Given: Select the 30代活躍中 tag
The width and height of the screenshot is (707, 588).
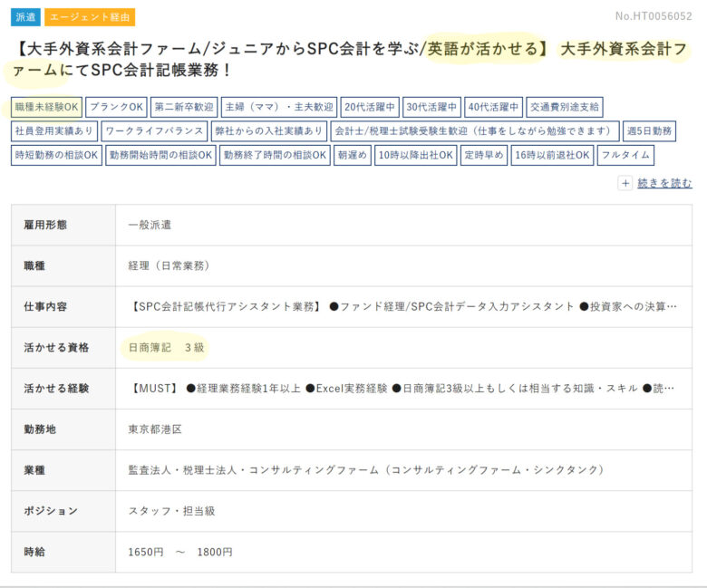Looking at the screenshot, I should (431, 107).
